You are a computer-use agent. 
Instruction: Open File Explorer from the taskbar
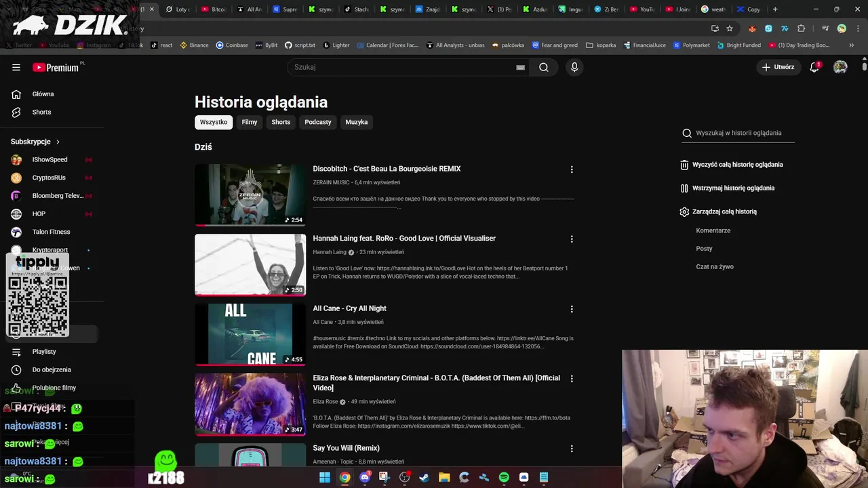[444, 477]
